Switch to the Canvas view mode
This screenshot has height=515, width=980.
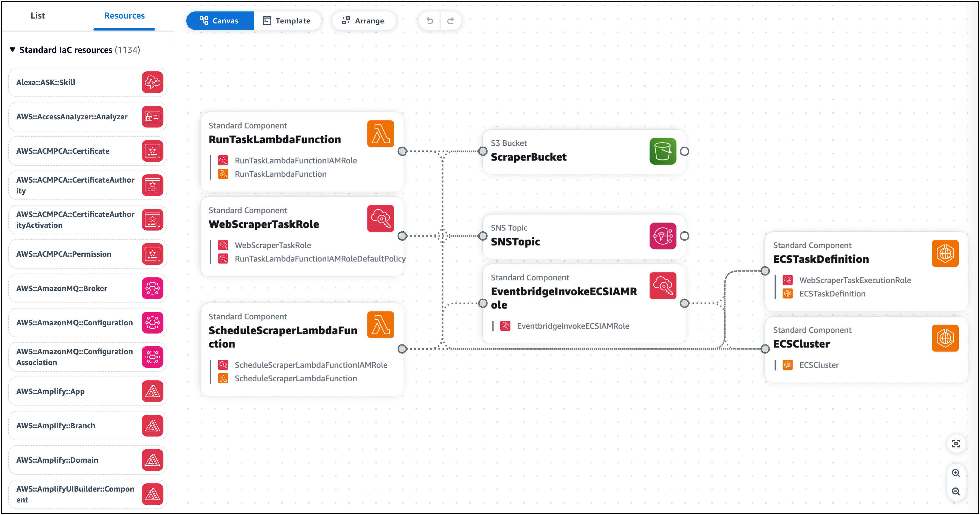point(218,20)
